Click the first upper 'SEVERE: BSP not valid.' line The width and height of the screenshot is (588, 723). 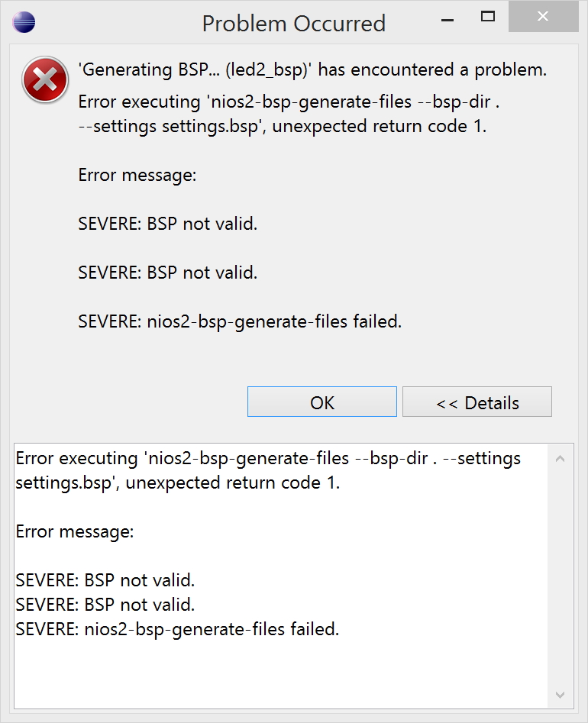(167, 224)
